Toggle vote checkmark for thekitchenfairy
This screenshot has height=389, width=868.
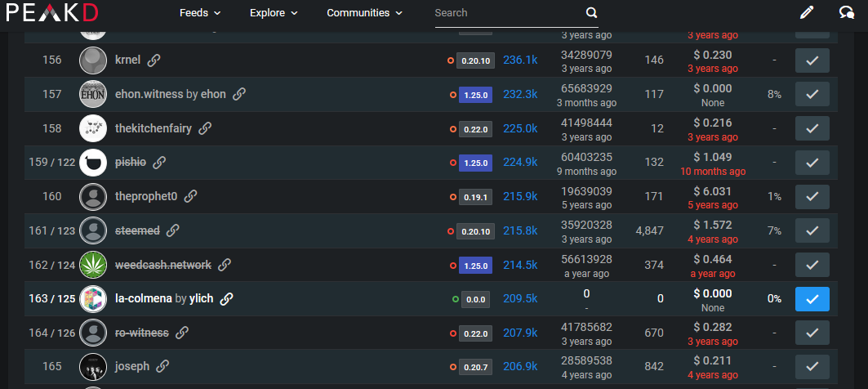coord(812,128)
